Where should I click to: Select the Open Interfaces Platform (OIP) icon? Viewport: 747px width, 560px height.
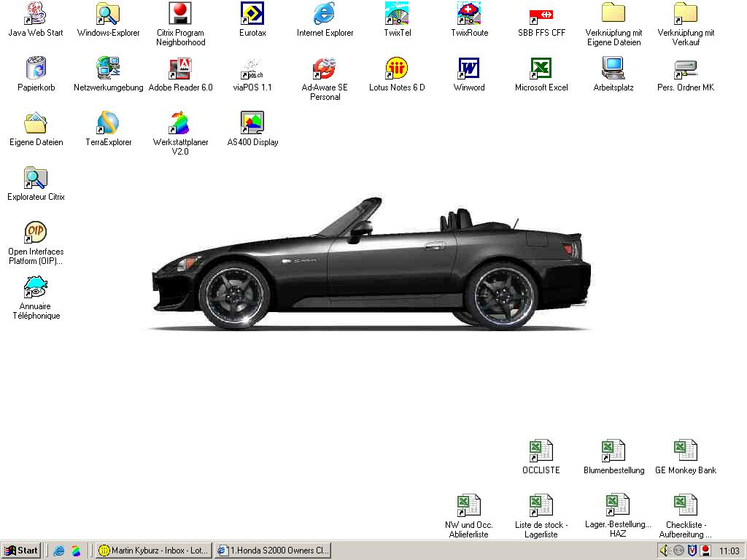point(36,233)
